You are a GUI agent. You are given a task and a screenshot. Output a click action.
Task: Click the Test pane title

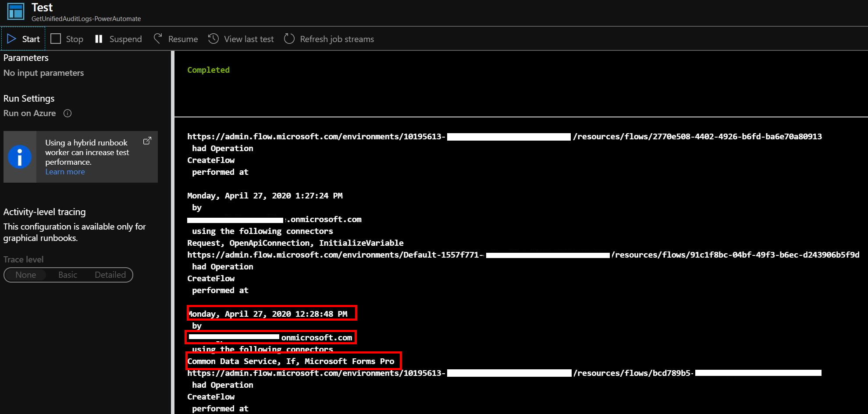[42, 7]
